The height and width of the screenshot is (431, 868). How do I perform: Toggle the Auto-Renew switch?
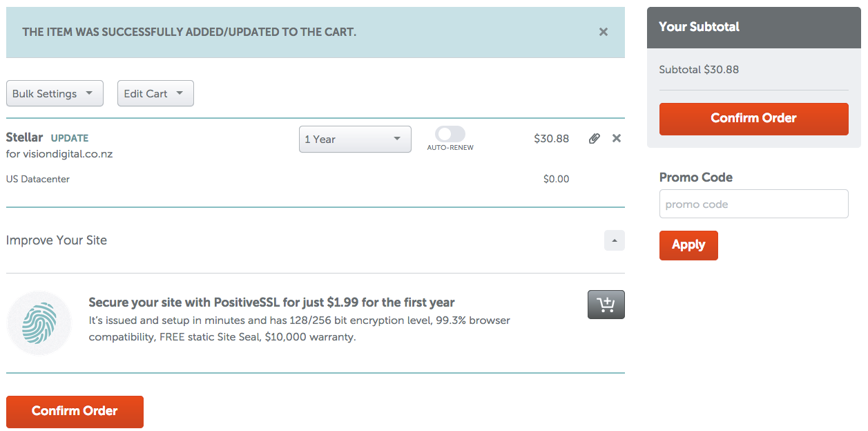tap(450, 134)
